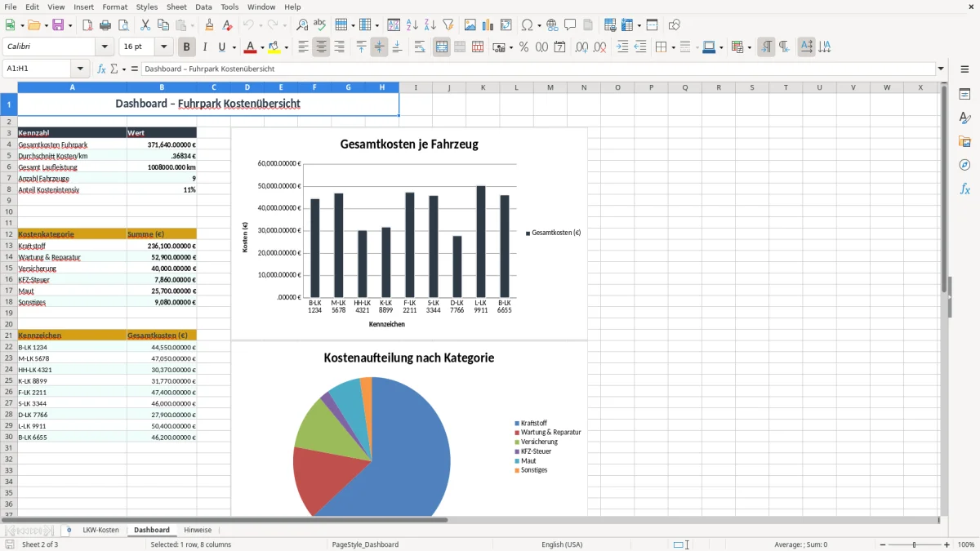Toggle Center Vertically alignment
Image resolution: width=980 pixels, height=551 pixels.
[x=379, y=47]
